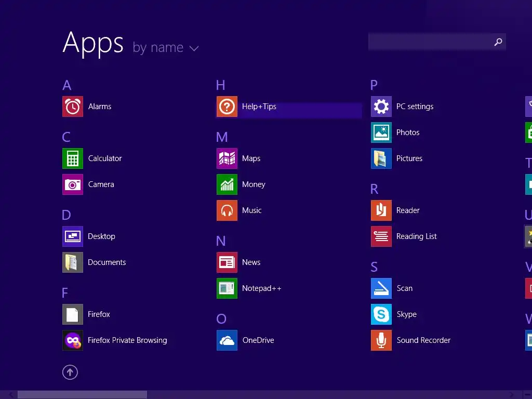The height and width of the screenshot is (399, 532).
Task: Click the 'PC settings' text label
Action: [415, 107]
